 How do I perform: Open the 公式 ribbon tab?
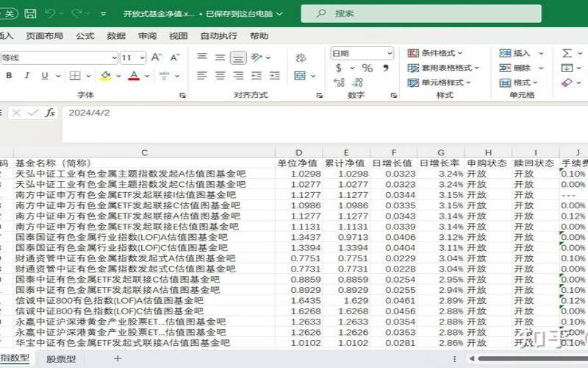[85, 35]
